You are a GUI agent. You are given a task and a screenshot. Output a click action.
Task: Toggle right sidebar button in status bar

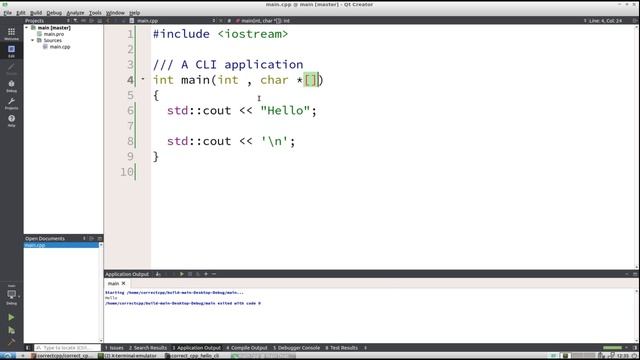pyautogui.click(x=635, y=348)
